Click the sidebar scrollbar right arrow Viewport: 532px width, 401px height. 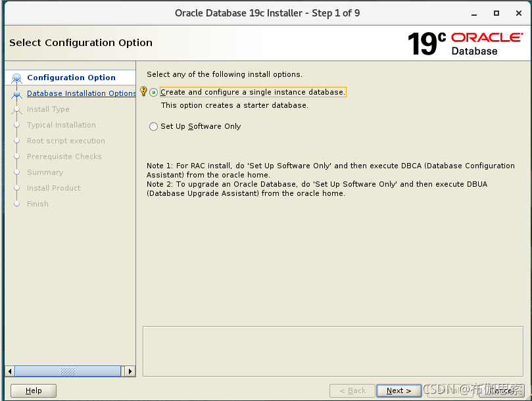[x=130, y=371]
